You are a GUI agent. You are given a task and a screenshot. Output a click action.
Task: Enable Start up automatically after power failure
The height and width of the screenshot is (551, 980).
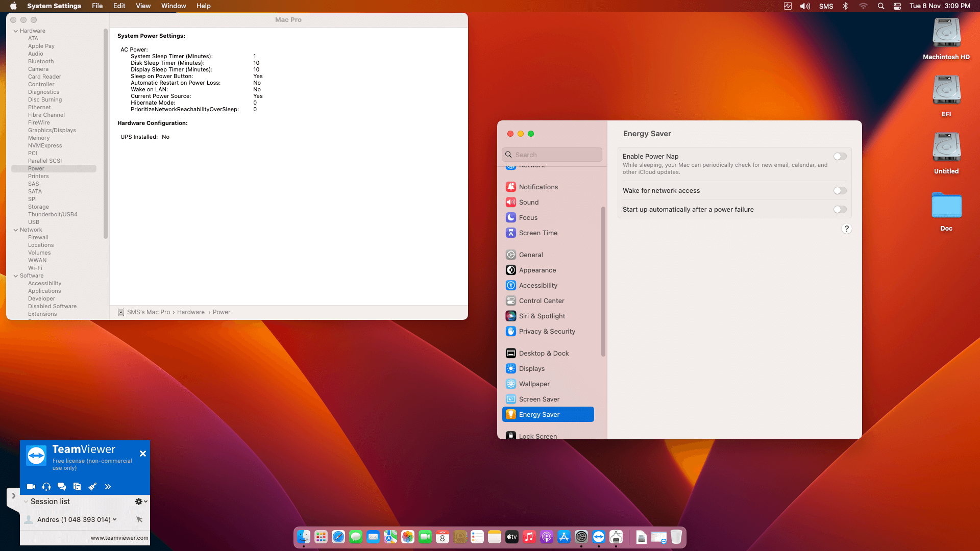click(x=840, y=210)
